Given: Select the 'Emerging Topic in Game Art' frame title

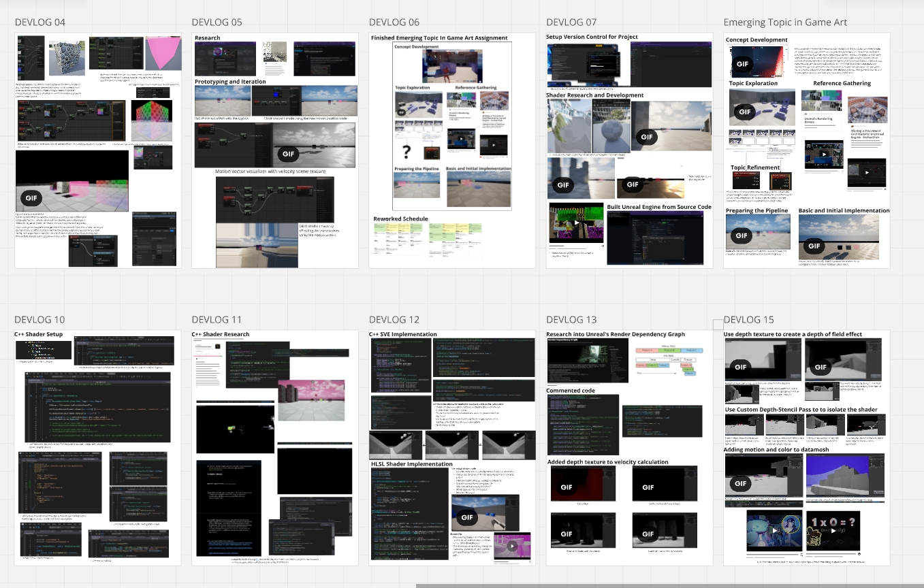Looking at the screenshot, I should tap(784, 22).
